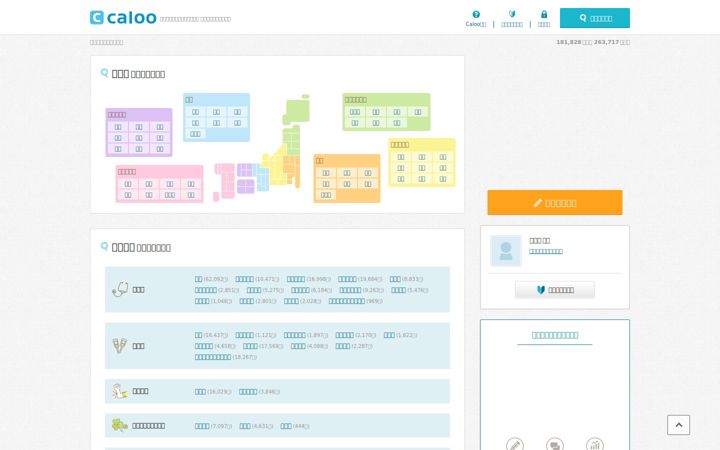Select the green Tohoku area on the Japan map
Image resolution: width=720 pixels, height=450 pixels.
tap(291, 140)
